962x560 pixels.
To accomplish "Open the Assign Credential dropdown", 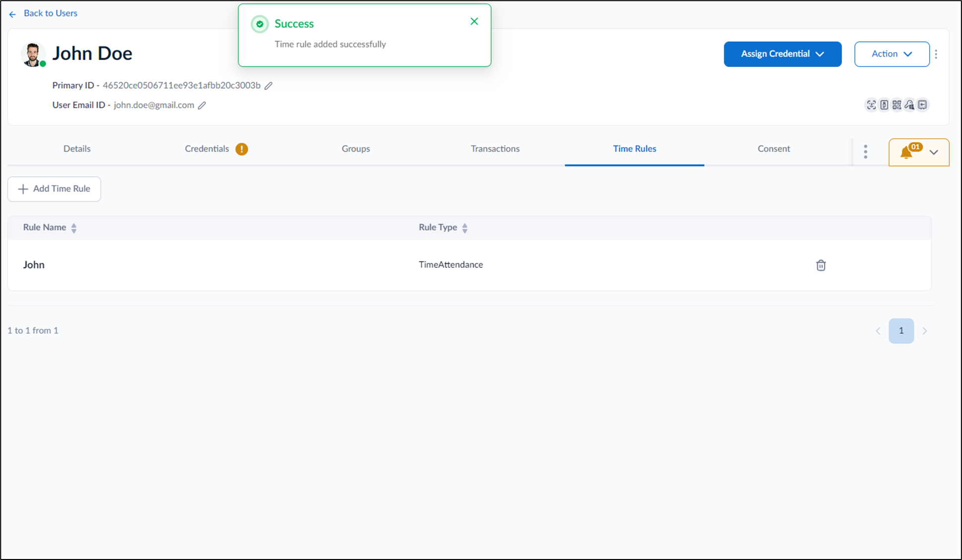I will click(782, 54).
